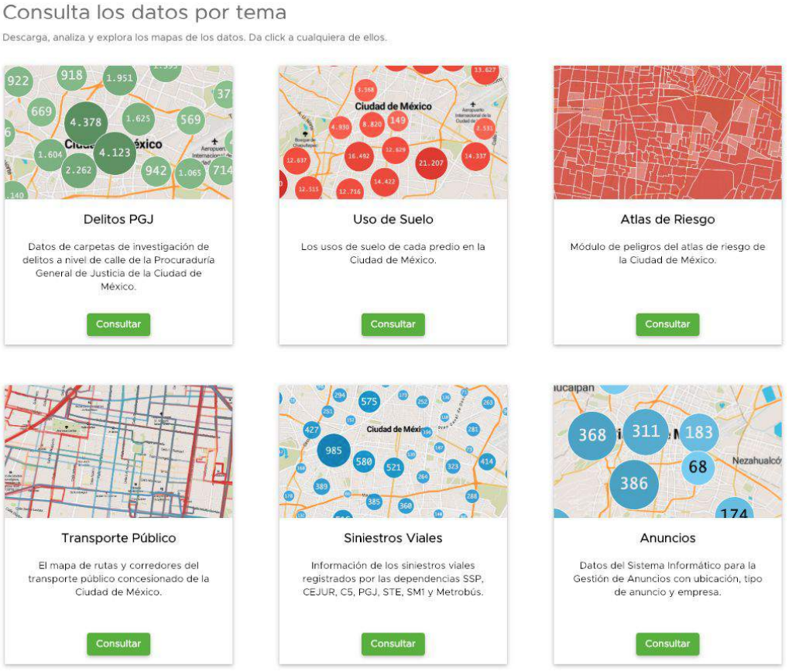Click Consultar under Delitos PGJ

(118, 324)
